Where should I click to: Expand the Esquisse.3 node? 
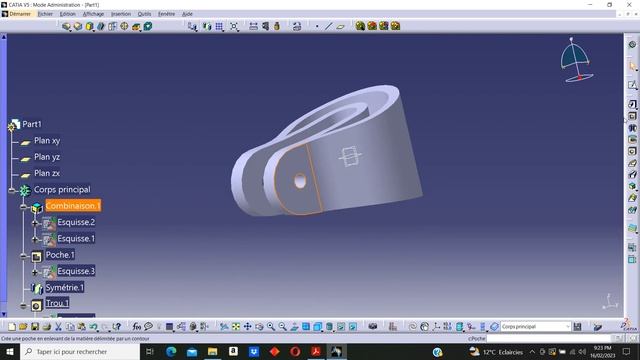(x=35, y=272)
